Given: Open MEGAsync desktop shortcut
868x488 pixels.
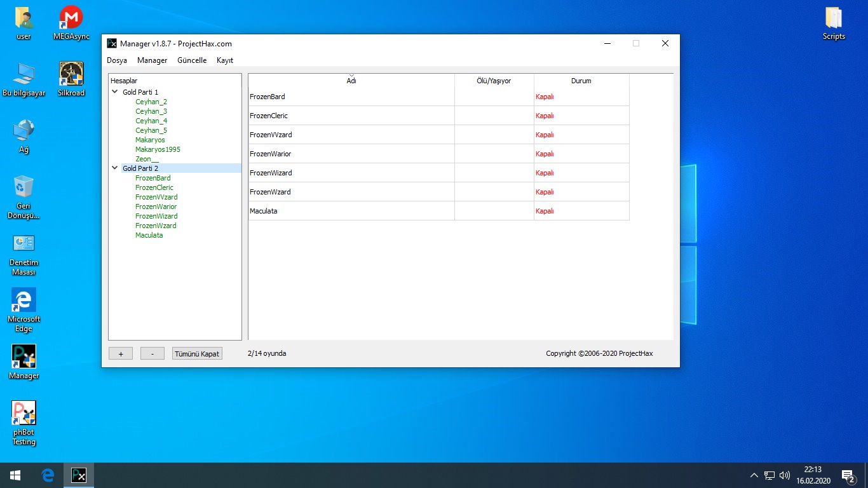Looking at the screenshot, I should [x=71, y=18].
